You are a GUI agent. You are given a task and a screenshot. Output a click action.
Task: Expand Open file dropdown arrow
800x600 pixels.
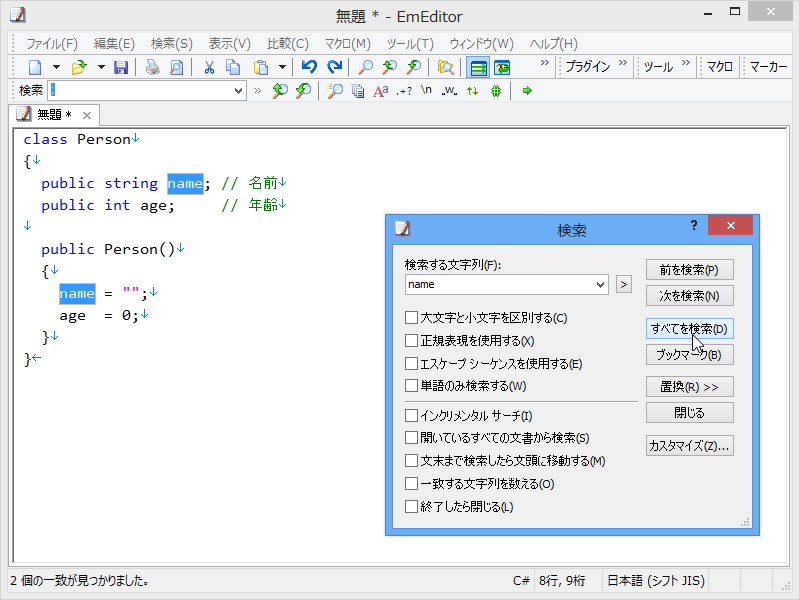pos(101,67)
